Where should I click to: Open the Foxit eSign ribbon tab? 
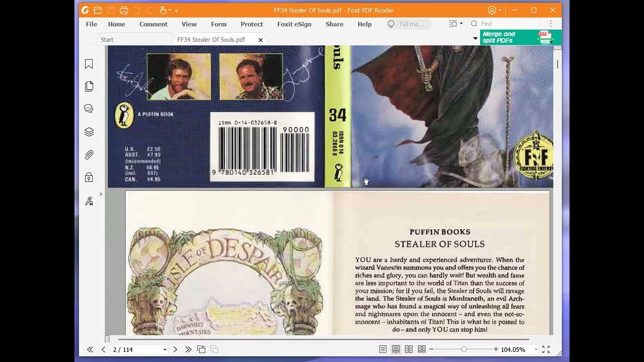(294, 24)
